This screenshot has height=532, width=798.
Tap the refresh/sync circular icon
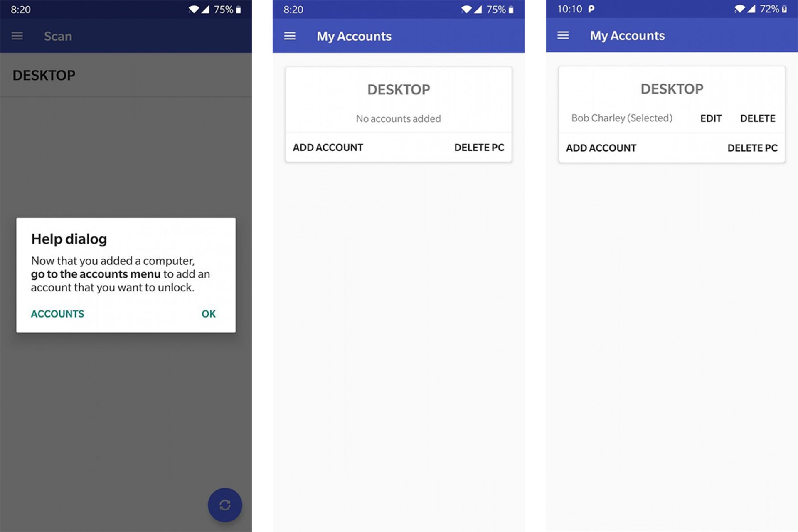pyautogui.click(x=224, y=504)
